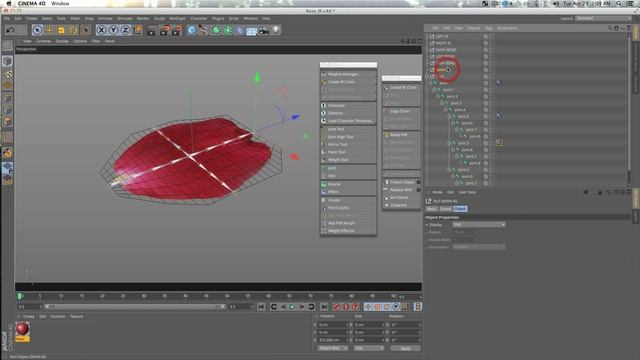This screenshot has width=640, height=360.
Task: Switch to Model mode in left palette
Action: click(x=7, y=61)
